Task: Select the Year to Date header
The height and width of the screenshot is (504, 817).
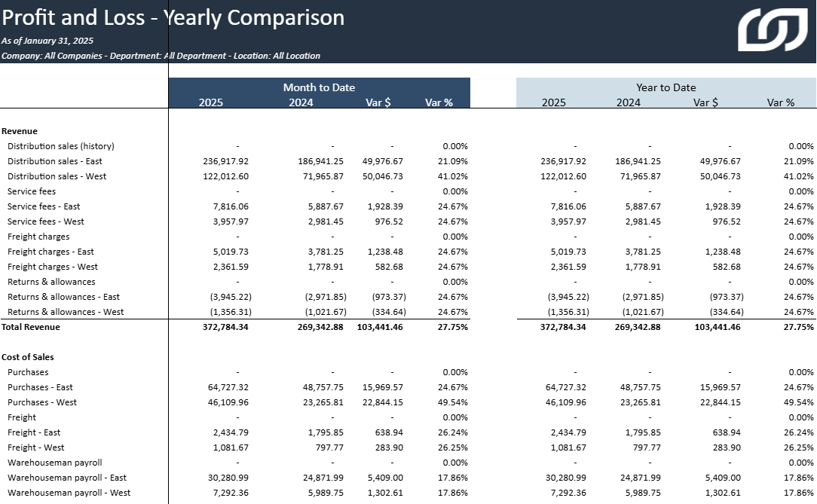Action: (x=666, y=87)
